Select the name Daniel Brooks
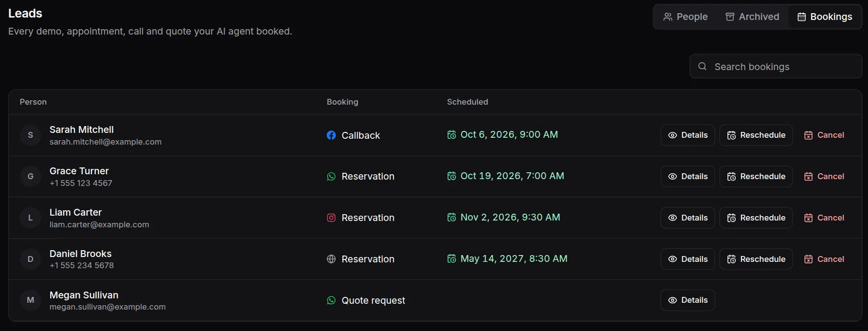This screenshot has height=331, width=868. click(81, 254)
